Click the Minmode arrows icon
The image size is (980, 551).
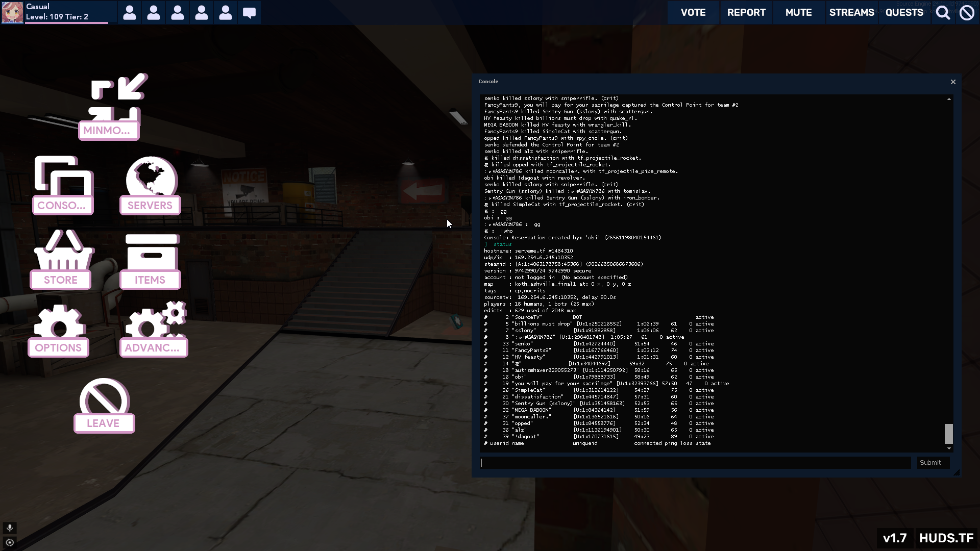click(x=117, y=98)
